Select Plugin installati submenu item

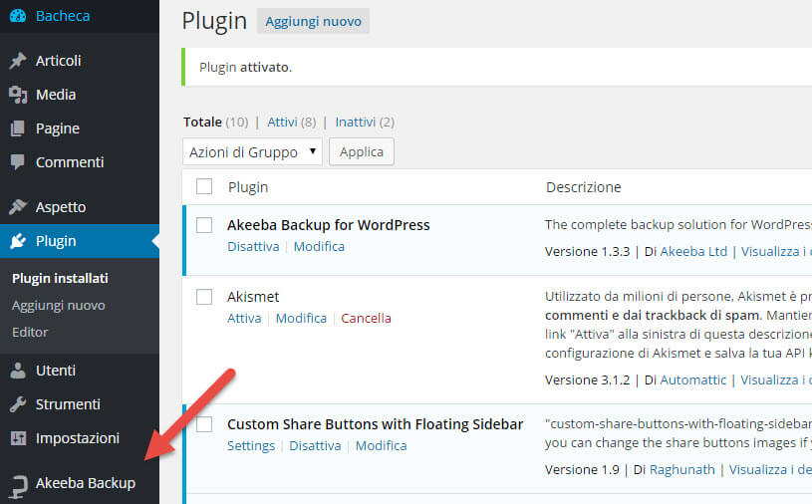(60, 278)
